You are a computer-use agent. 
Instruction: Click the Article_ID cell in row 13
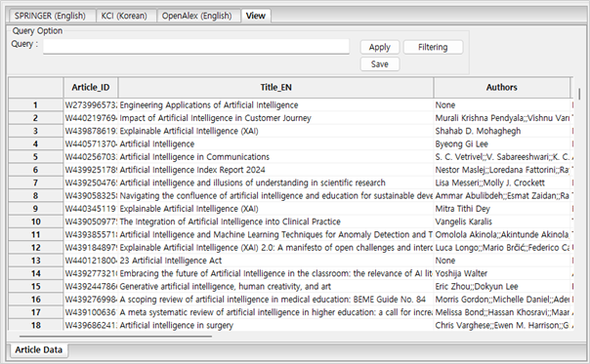[x=91, y=261]
